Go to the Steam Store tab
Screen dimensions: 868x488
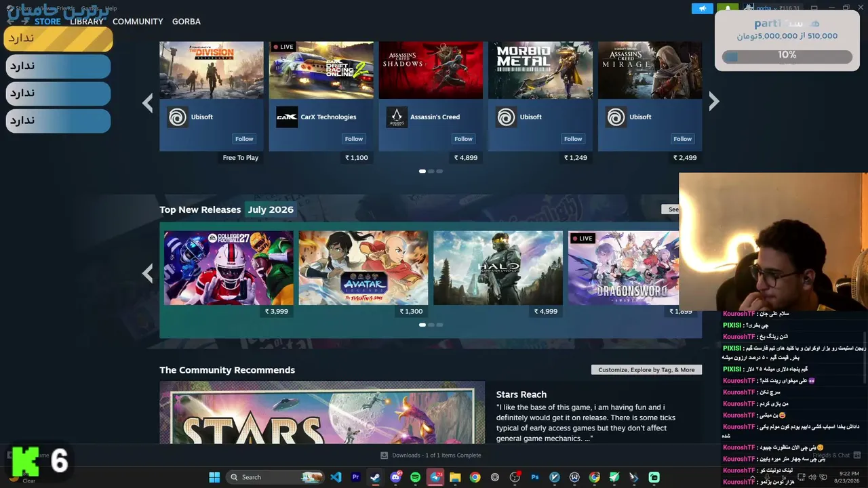click(47, 22)
